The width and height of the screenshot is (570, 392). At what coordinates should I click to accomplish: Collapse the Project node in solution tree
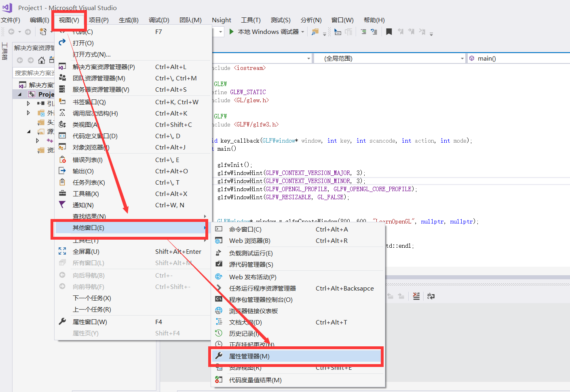[x=19, y=94]
